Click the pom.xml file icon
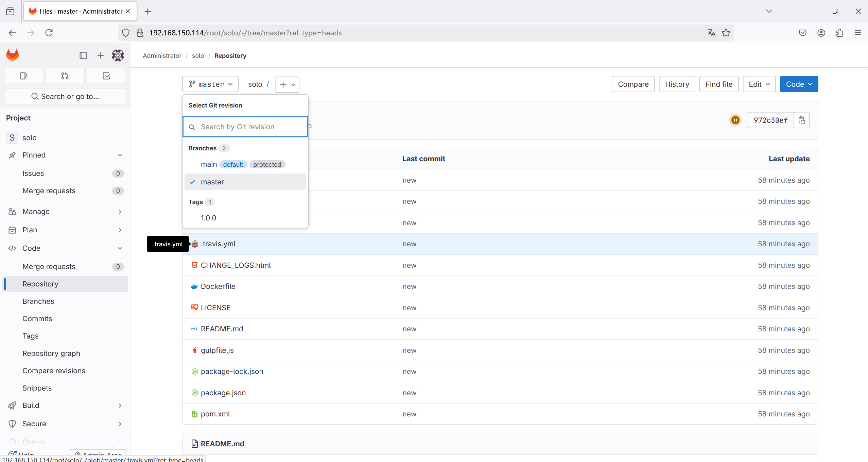This screenshot has height=462, width=868. [194, 414]
